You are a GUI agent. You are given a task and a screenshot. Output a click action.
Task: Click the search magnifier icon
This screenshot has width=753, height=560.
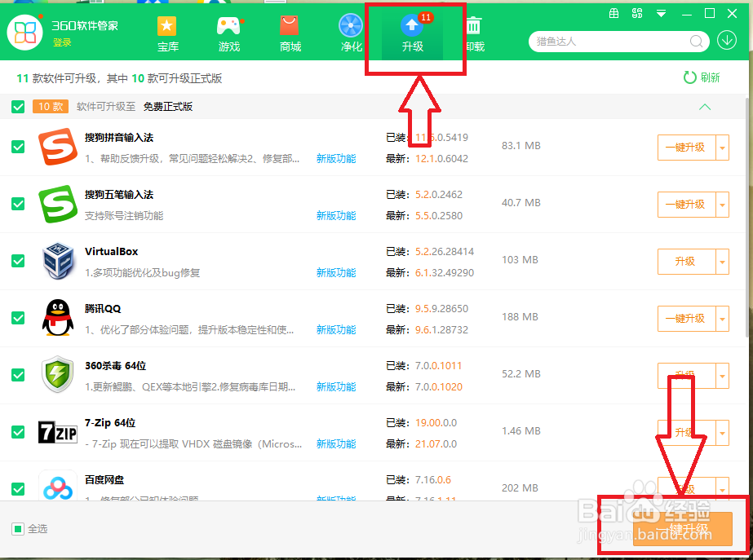696,42
